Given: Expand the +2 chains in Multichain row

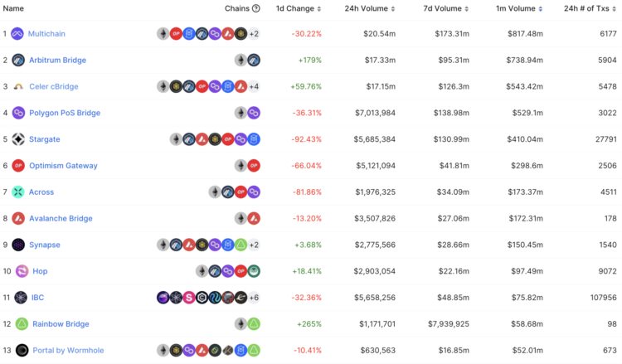Looking at the screenshot, I should pos(254,34).
